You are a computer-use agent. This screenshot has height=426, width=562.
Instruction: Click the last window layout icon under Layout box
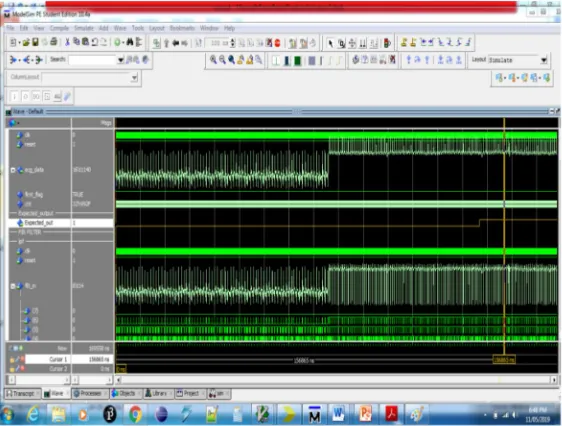coord(547,77)
